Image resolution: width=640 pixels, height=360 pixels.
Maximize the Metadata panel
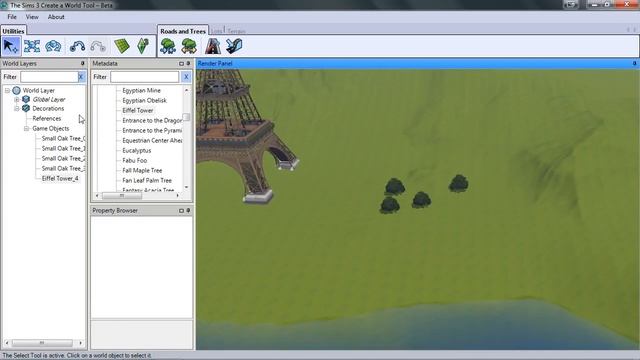(181, 64)
